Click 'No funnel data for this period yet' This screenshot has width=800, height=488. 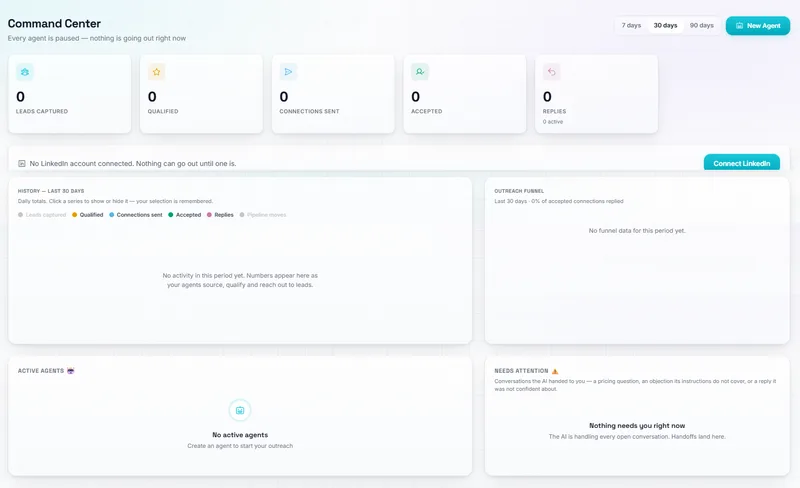click(637, 231)
